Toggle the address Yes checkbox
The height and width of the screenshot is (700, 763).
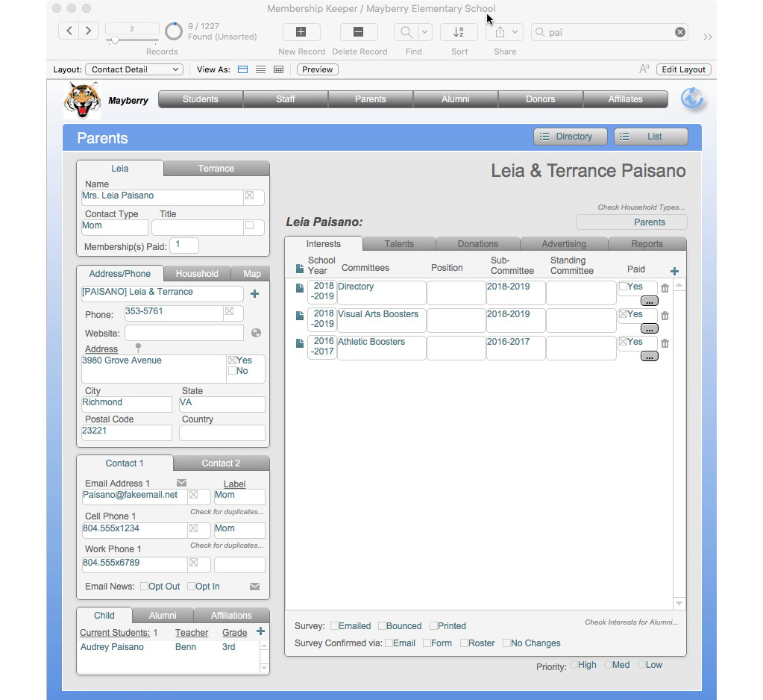point(232,360)
